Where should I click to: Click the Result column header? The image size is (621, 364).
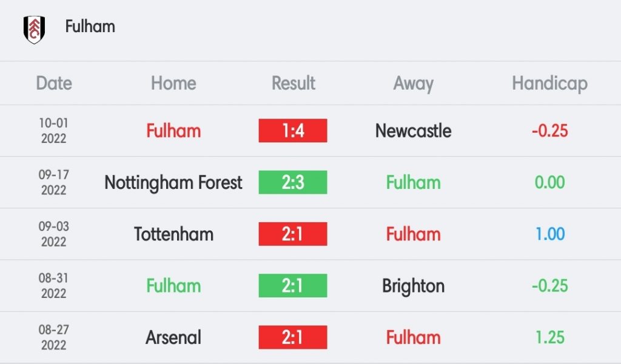click(293, 83)
